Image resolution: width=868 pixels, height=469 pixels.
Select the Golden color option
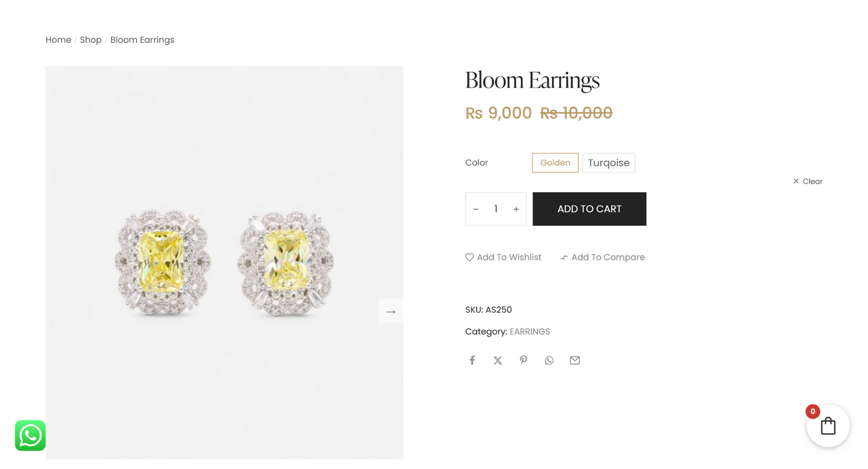[x=555, y=163]
